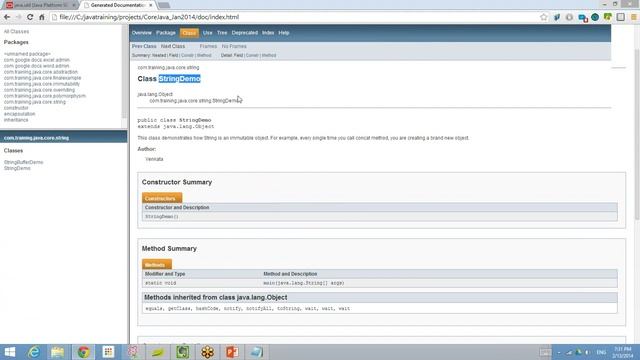Click the green extension icon in toolbar
The width and height of the screenshot is (640, 360).
(x=608, y=17)
